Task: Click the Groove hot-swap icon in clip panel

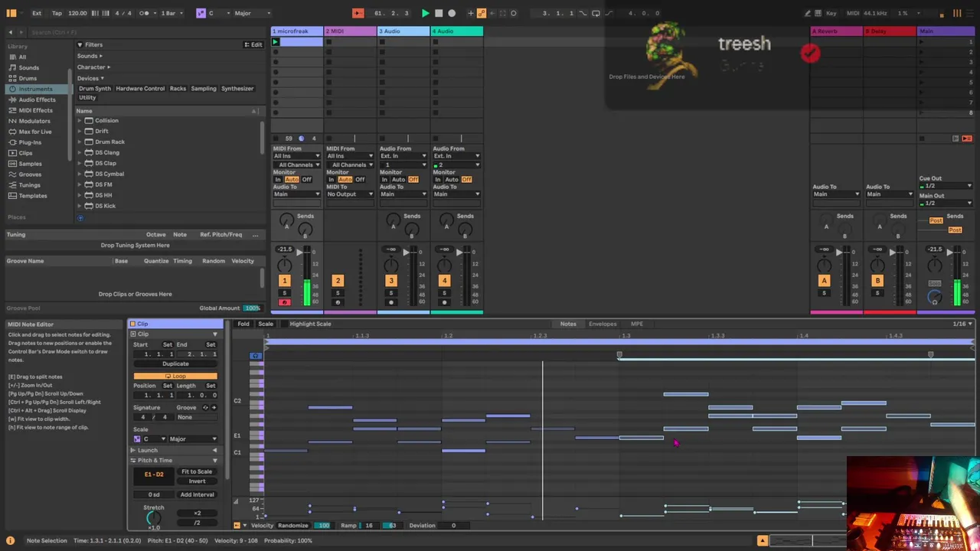Action: 205,407
